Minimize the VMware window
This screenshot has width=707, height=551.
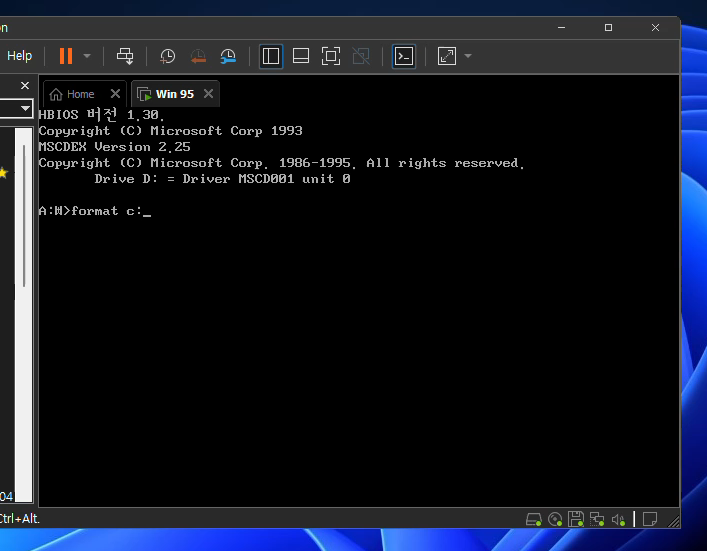tap(561, 28)
